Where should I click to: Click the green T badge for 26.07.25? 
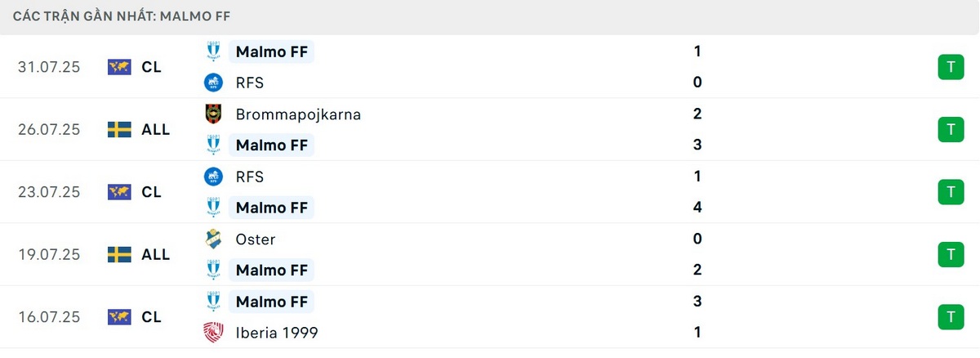[x=951, y=129]
